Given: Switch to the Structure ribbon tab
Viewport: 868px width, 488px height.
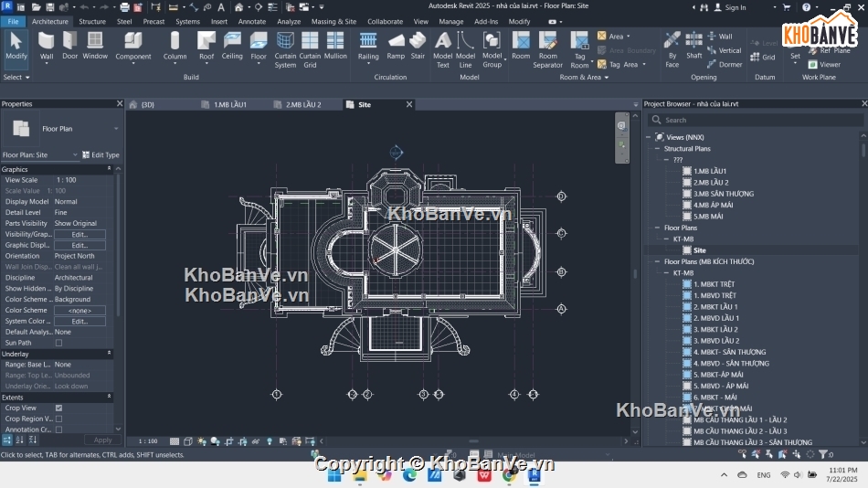Looking at the screenshot, I should 92,22.
